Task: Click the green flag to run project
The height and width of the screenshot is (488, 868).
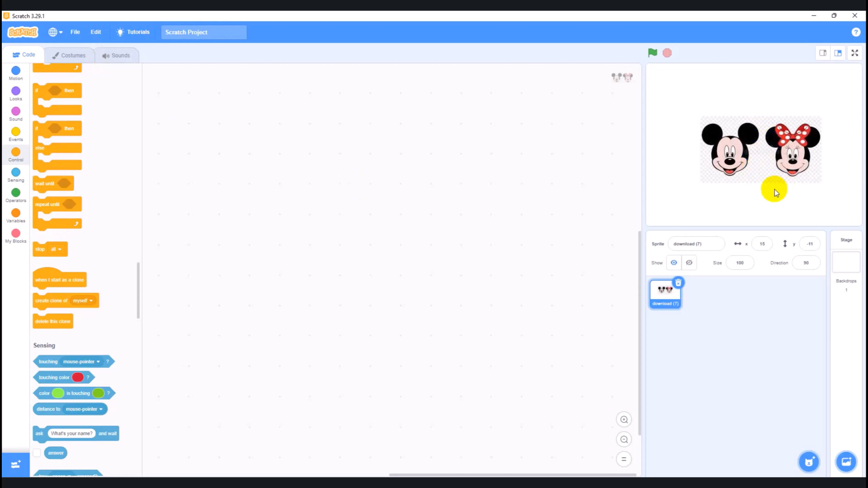Action: click(x=652, y=53)
